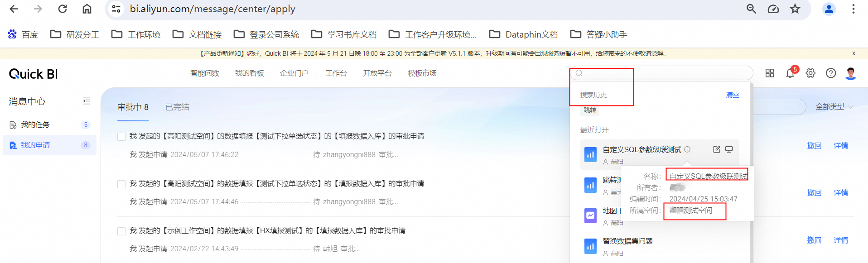
Task: Click the notification bell icon
Action: 790,73
